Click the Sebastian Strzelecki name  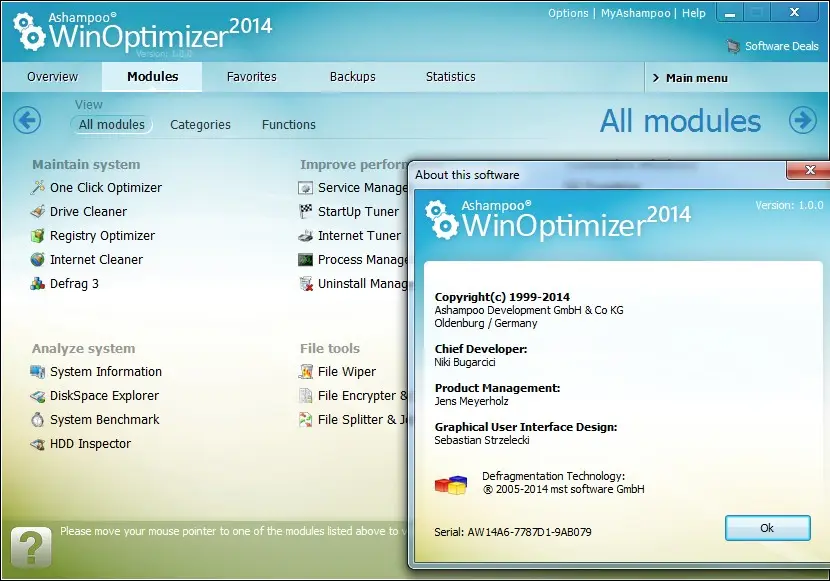pyautogui.click(x=482, y=440)
